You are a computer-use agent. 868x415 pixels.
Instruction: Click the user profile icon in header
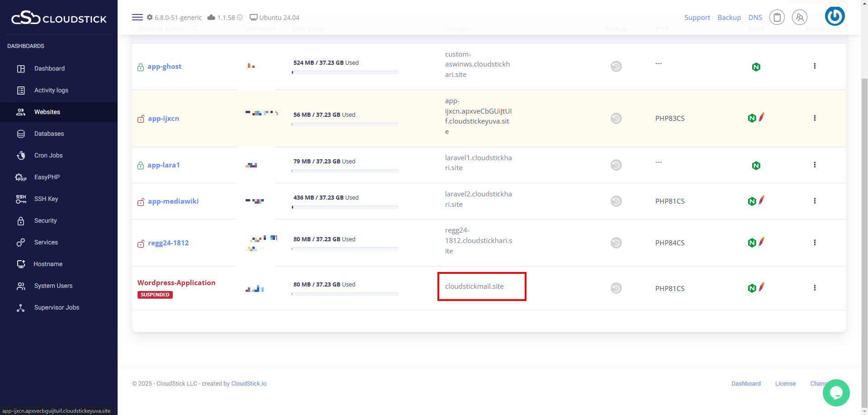[799, 18]
